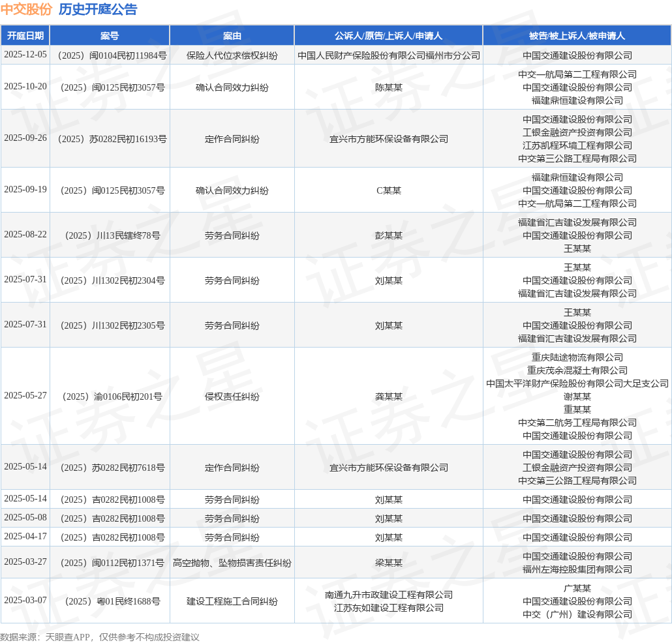Image resolution: width=672 pixels, height=643 pixels.
Task: Click plaintiff 龚某某
Action: tap(389, 396)
